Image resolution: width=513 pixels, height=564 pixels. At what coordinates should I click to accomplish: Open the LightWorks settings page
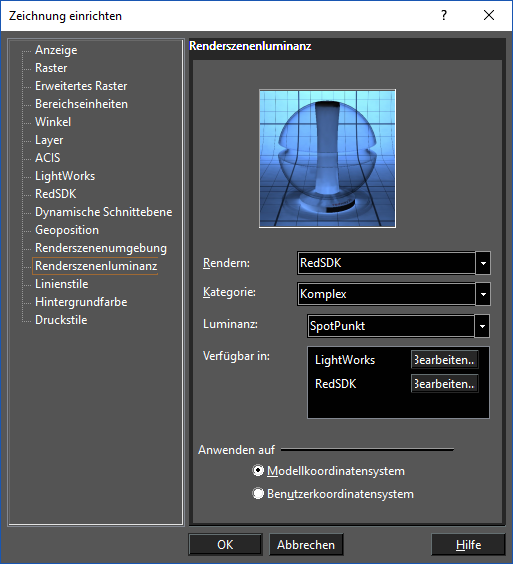point(65,176)
